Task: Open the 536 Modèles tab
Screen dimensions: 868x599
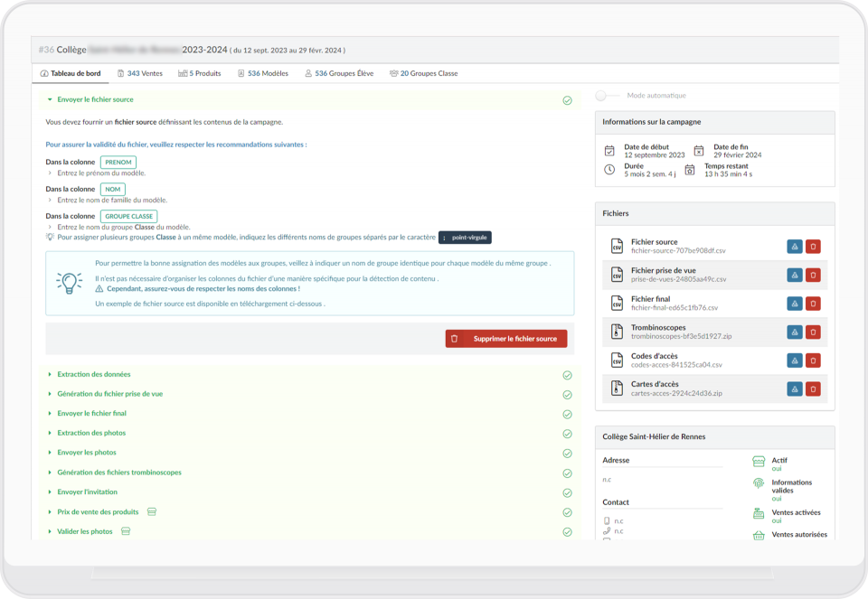Action: [x=263, y=73]
